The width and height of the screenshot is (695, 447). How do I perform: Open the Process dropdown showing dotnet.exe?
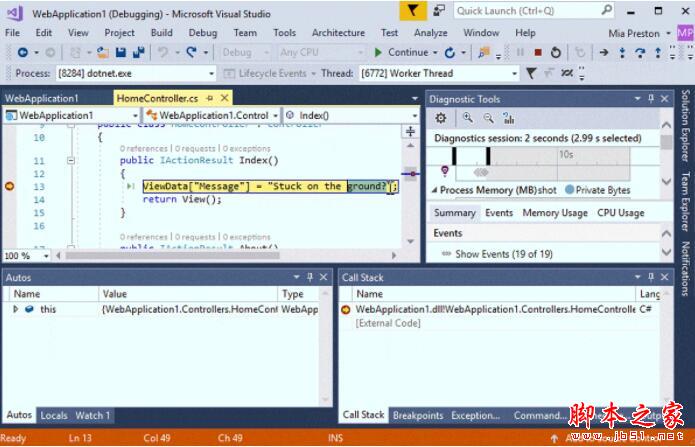click(209, 73)
